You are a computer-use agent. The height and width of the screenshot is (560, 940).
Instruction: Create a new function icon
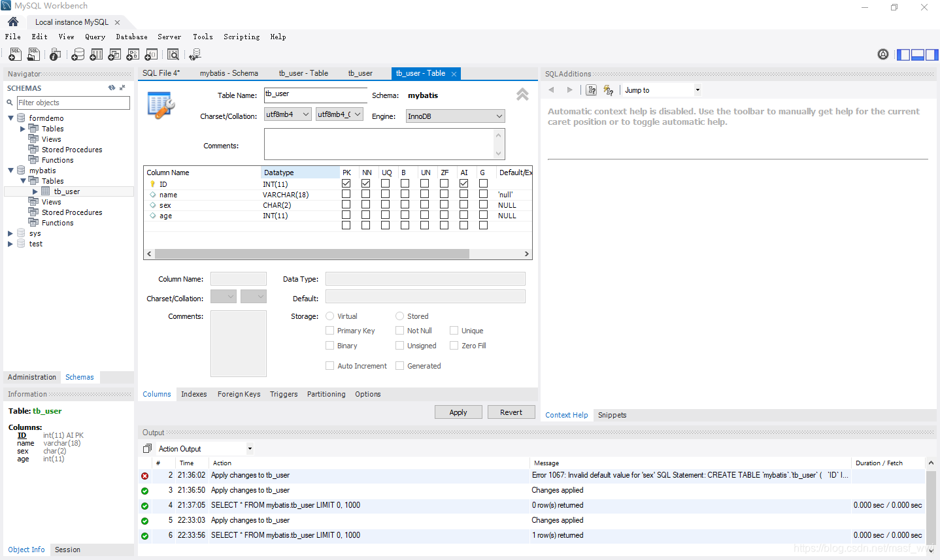pyautogui.click(x=151, y=55)
